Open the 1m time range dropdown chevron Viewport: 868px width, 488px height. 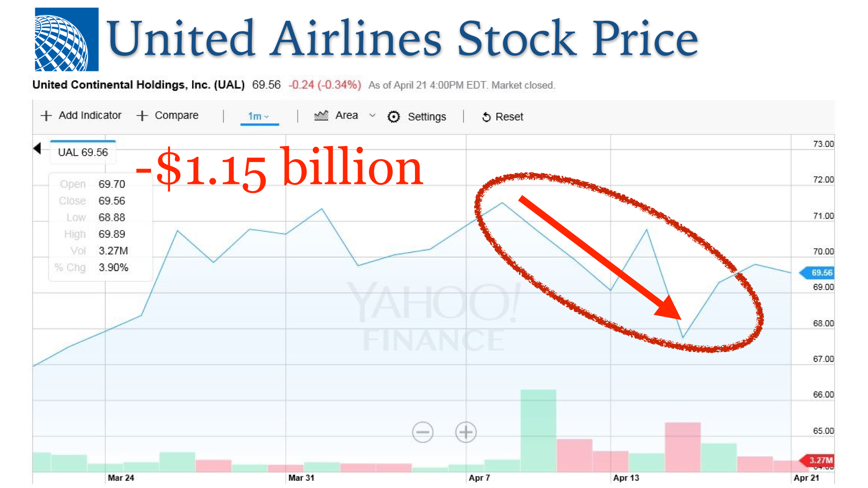[x=268, y=117]
